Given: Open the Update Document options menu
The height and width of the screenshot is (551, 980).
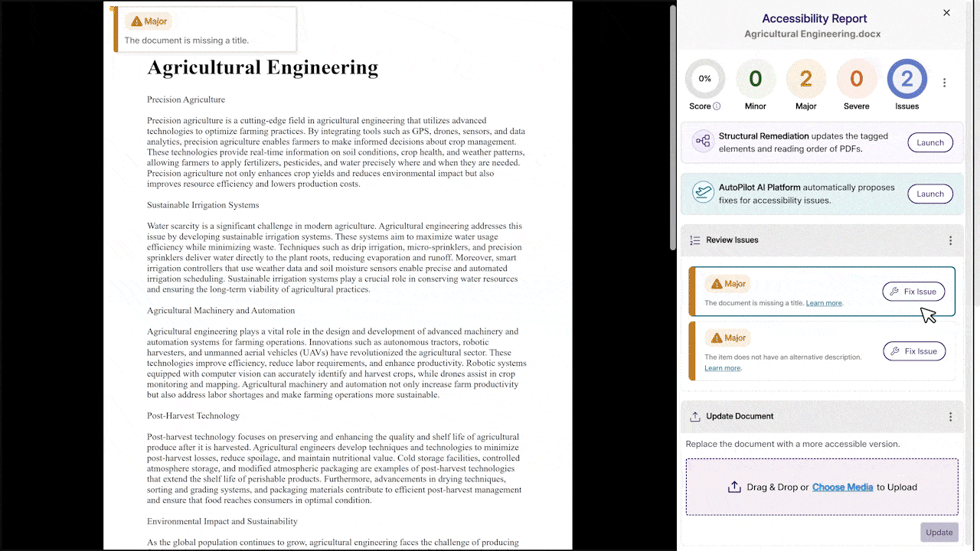Looking at the screenshot, I should coord(950,417).
